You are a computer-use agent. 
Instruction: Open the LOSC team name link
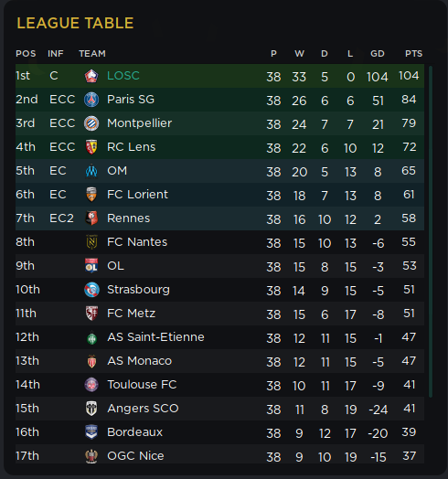pos(123,76)
